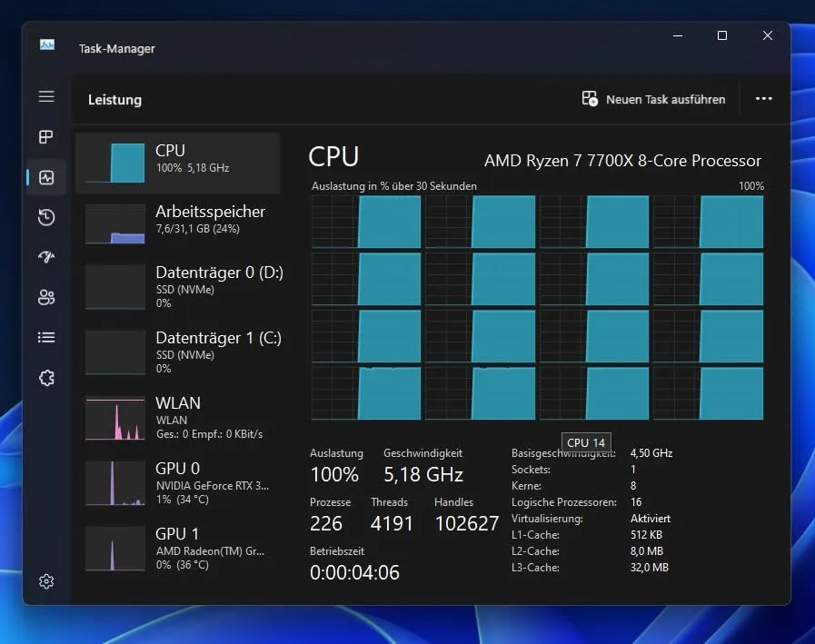Select Datenträger 1 (C:) entry
815x644 pixels.
(178, 352)
